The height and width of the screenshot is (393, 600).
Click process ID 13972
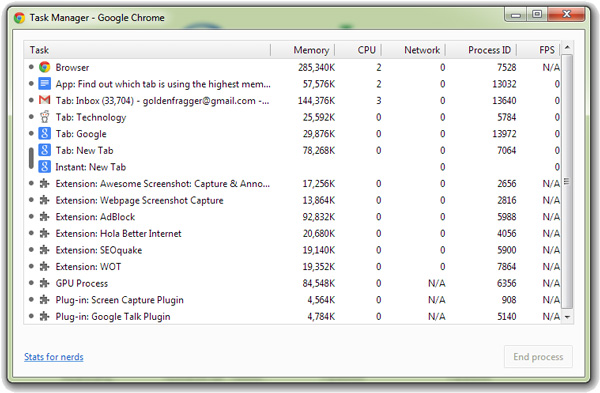tap(504, 134)
